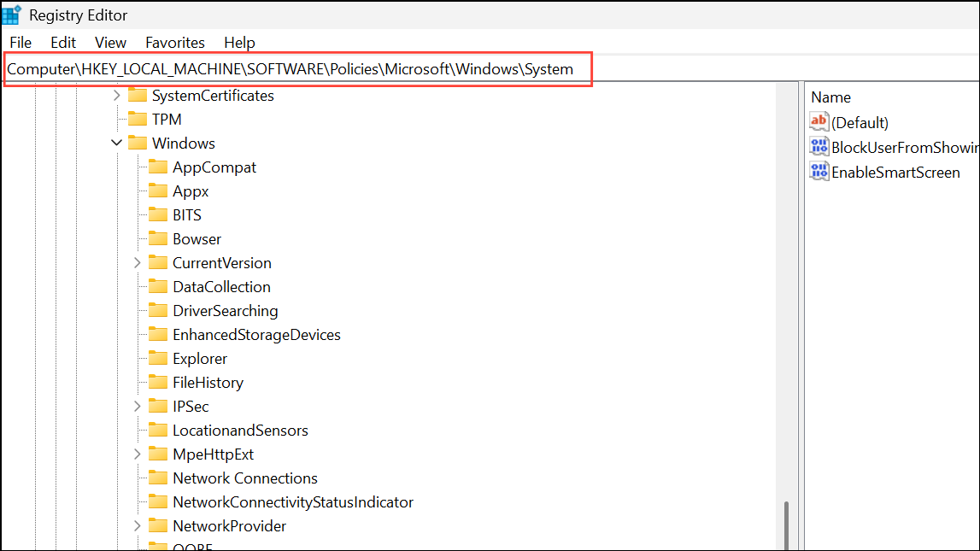Click the registry path address bar
980x551 pixels.
(x=290, y=69)
